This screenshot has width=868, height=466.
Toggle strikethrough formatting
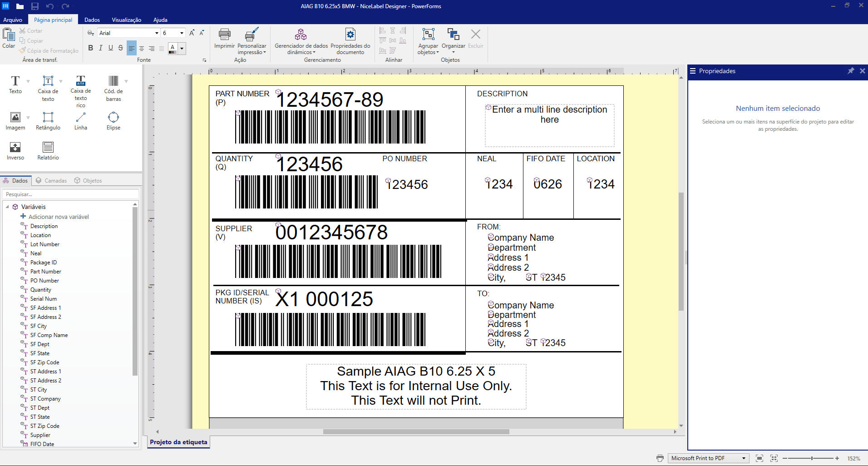tap(120, 48)
